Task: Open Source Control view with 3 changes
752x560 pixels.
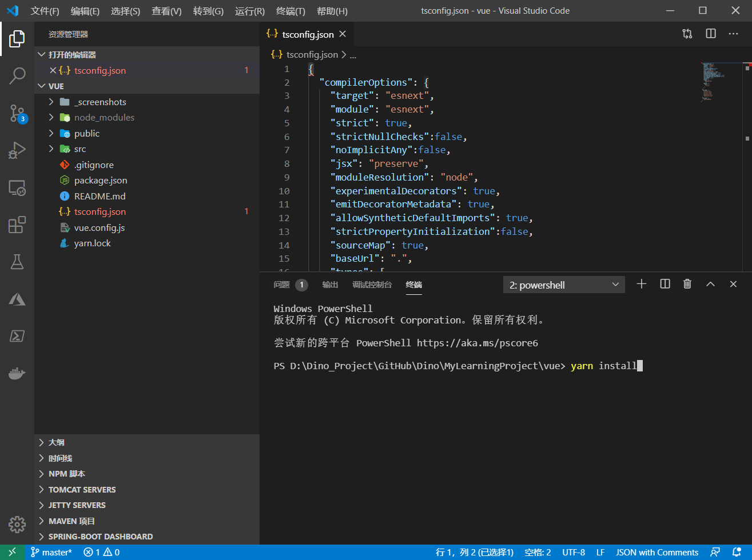Action: click(17, 113)
